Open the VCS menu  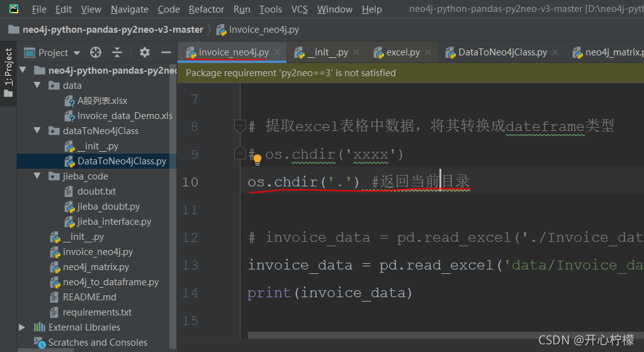(300, 9)
